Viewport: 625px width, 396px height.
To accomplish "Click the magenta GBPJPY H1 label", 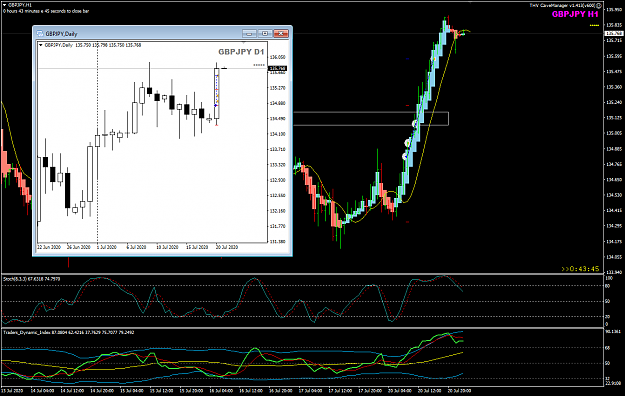I will pos(575,14).
